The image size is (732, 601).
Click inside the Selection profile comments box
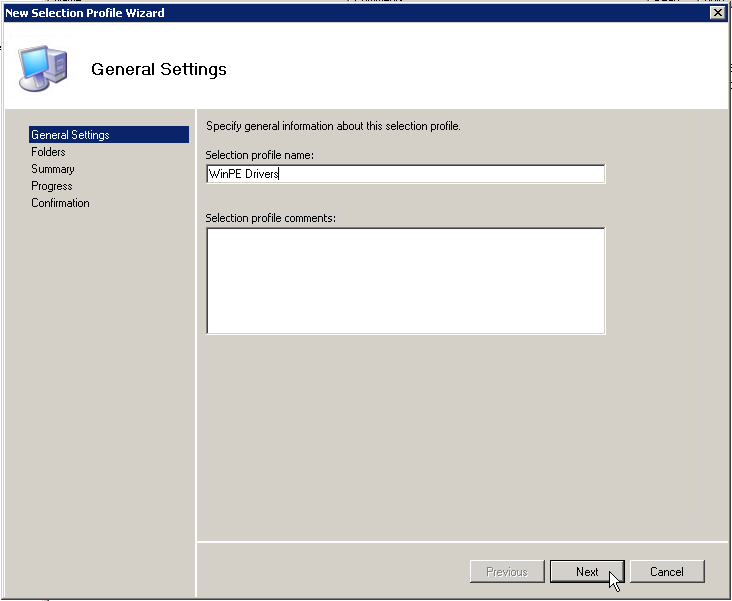point(404,280)
